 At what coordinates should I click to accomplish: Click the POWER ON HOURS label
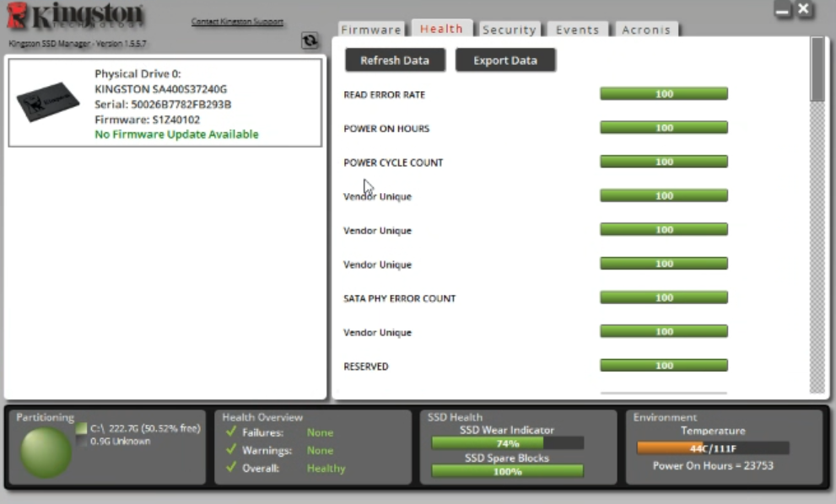(386, 128)
